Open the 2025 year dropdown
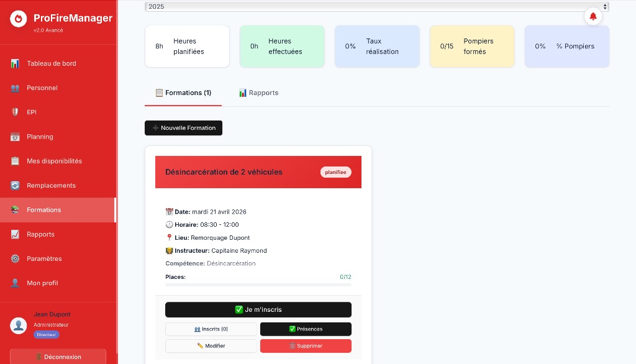Image resolution: width=636 pixels, height=364 pixels. click(373, 5)
